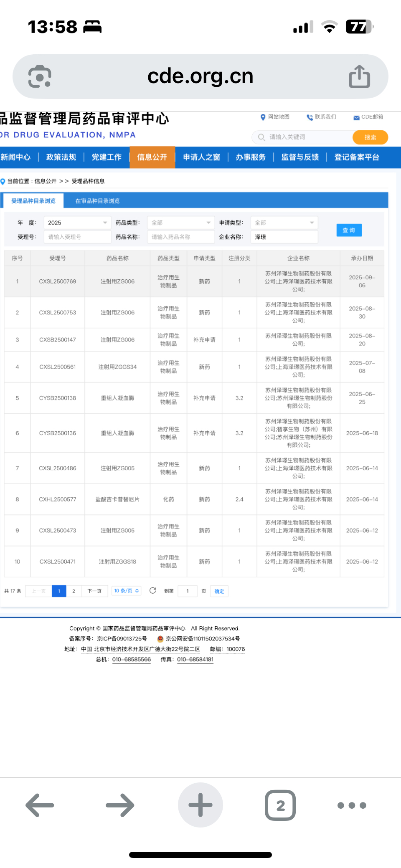Switch to 受理品种目录浏览 tab
The height and width of the screenshot is (868, 401).
coord(33,201)
